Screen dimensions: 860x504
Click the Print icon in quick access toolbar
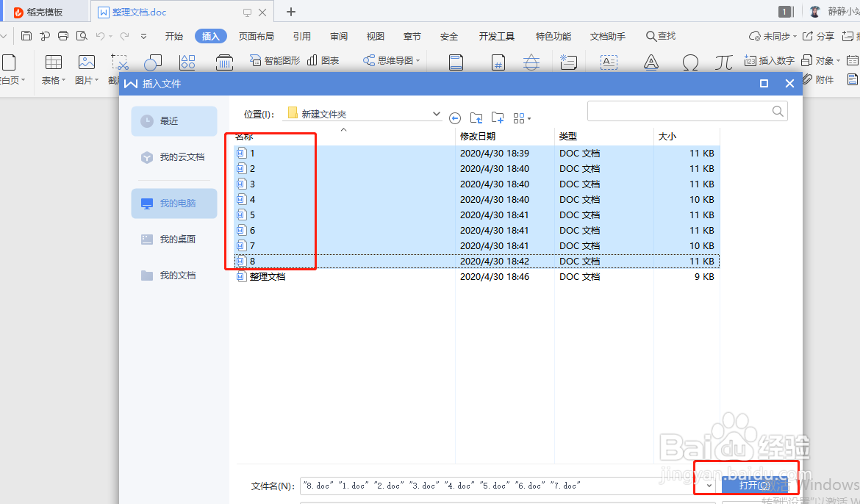pos(63,36)
